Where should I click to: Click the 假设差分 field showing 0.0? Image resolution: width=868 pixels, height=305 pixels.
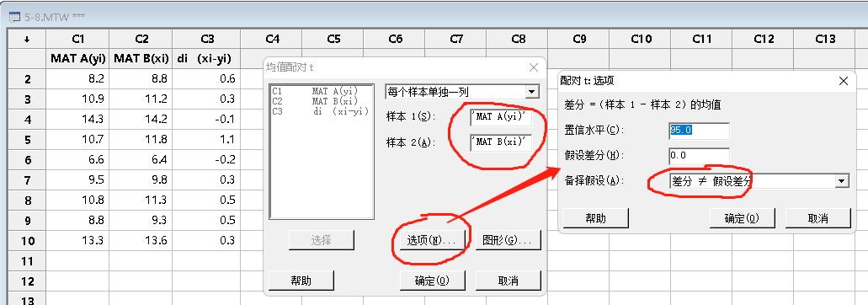pos(699,156)
